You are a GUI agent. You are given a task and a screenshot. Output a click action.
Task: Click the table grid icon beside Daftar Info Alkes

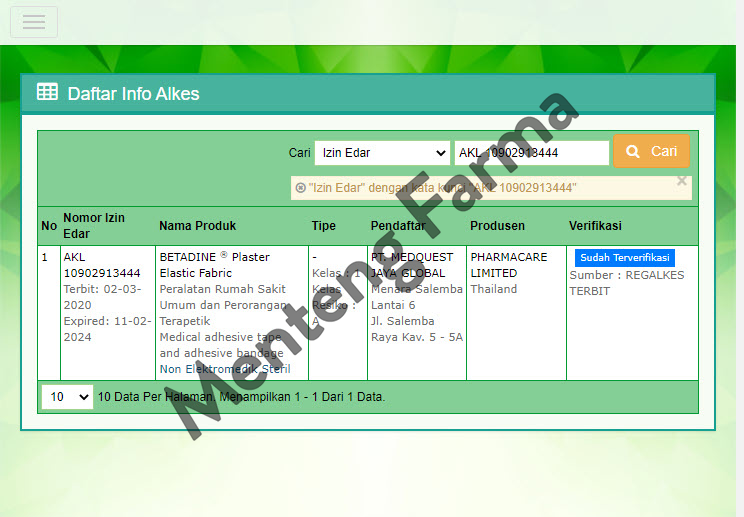tap(47, 92)
